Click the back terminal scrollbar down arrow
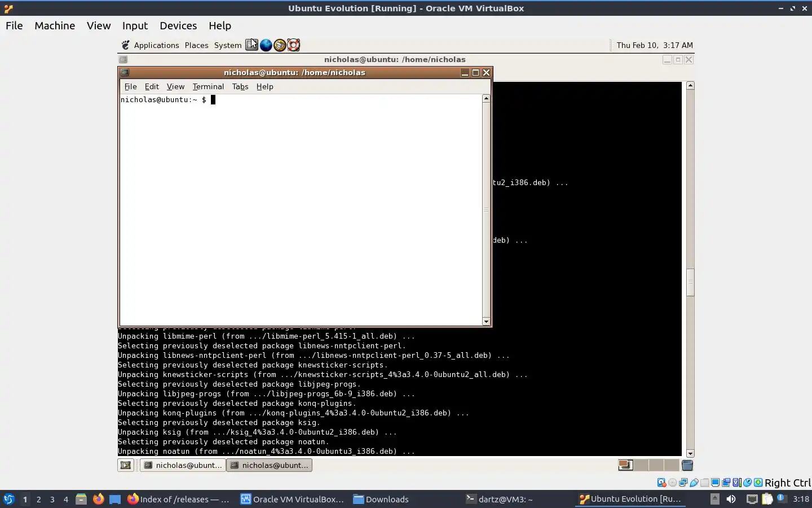 (x=690, y=453)
